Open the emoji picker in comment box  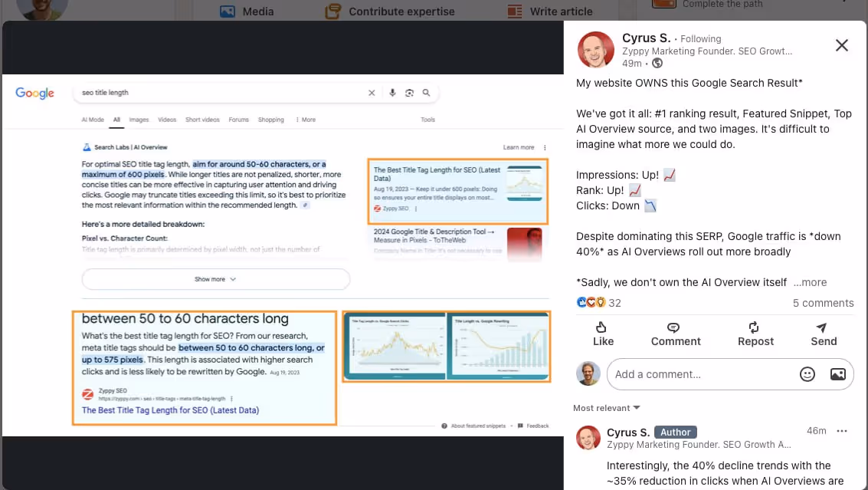click(x=807, y=374)
